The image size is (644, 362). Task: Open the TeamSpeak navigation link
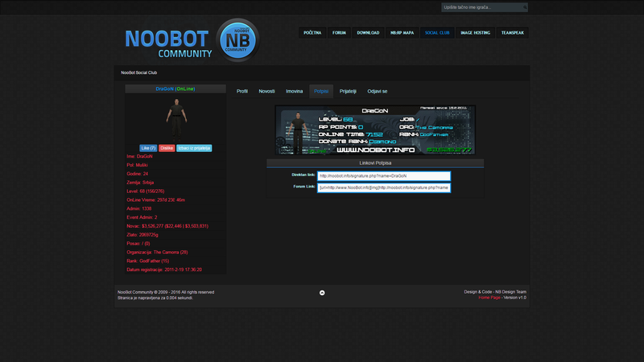[512, 33]
